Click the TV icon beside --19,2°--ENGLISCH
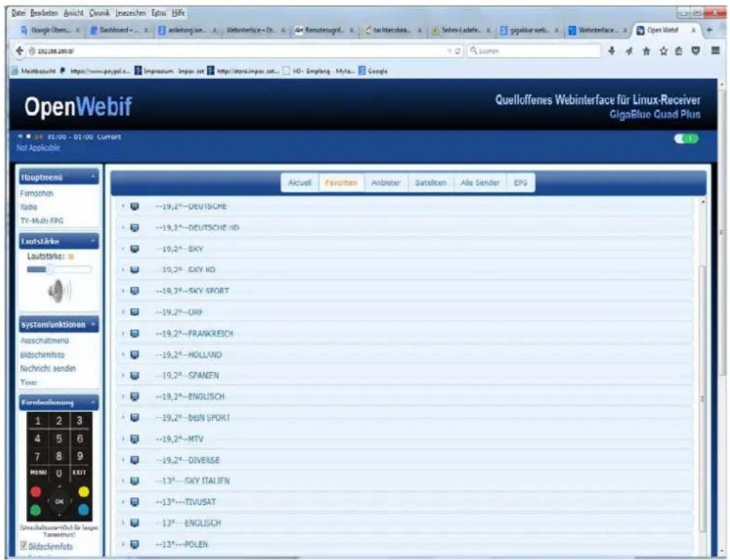 coord(135,397)
